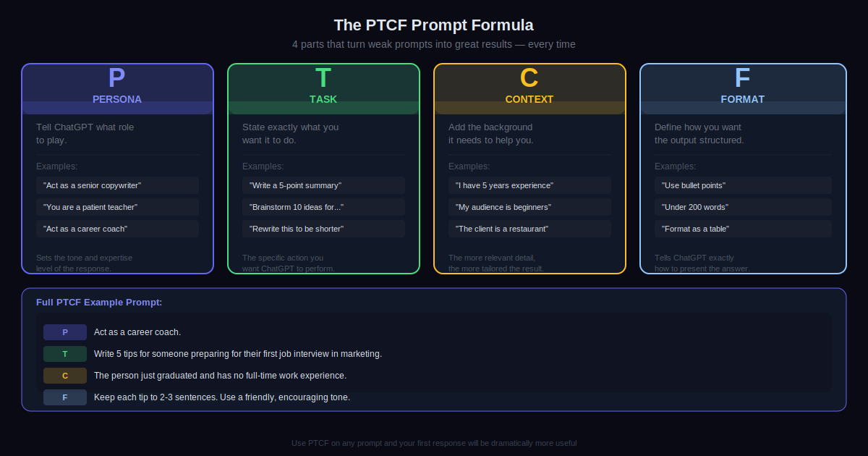Image resolution: width=868 pixels, height=456 pixels.
Task: Choose the "Brainstorm 10 ideas for..." example
Action: tap(323, 207)
